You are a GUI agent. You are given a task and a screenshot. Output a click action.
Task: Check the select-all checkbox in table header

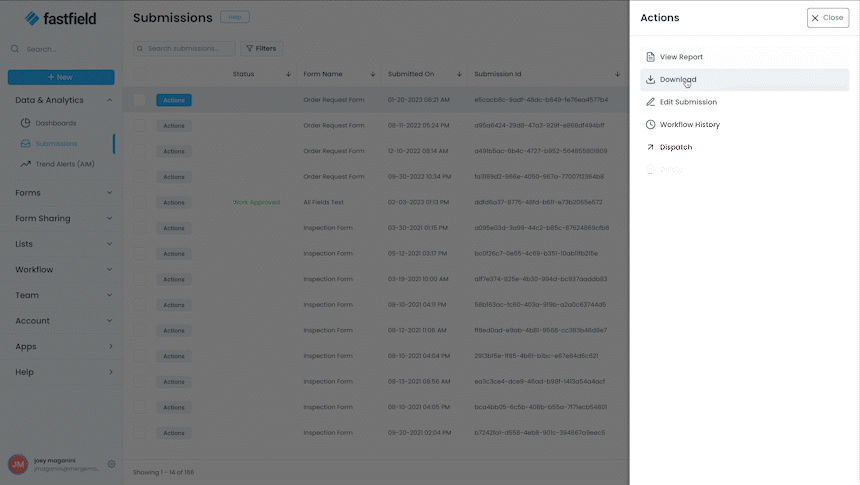point(139,74)
